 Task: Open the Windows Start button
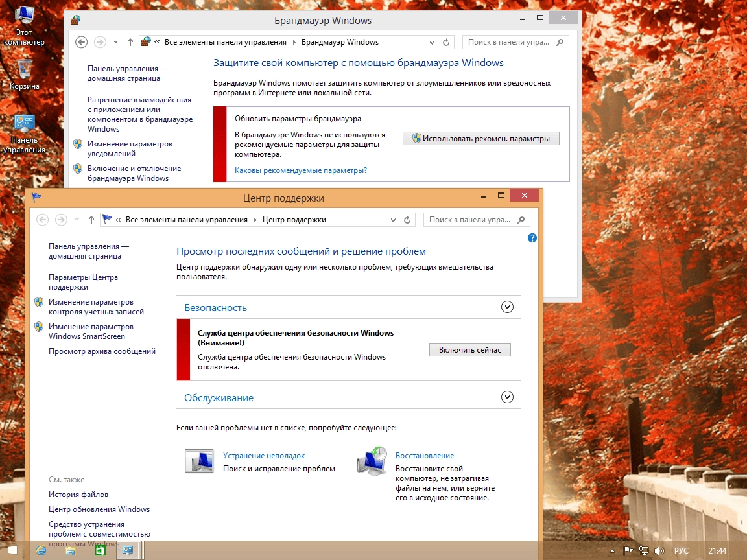pyautogui.click(x=13, y=550)
